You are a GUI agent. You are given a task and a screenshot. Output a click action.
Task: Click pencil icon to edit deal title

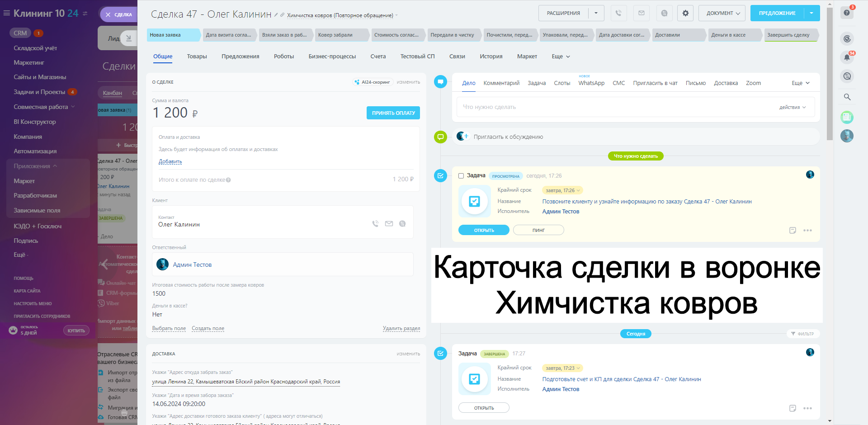tap(276, 15)
